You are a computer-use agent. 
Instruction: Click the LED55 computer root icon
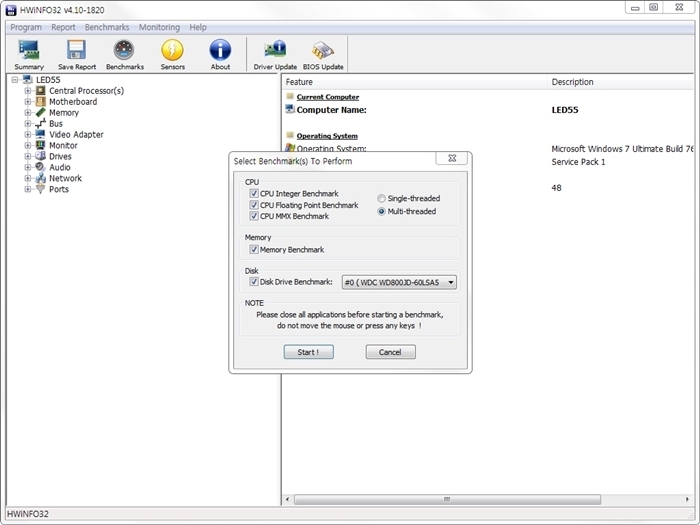click(x=28, y=80)
